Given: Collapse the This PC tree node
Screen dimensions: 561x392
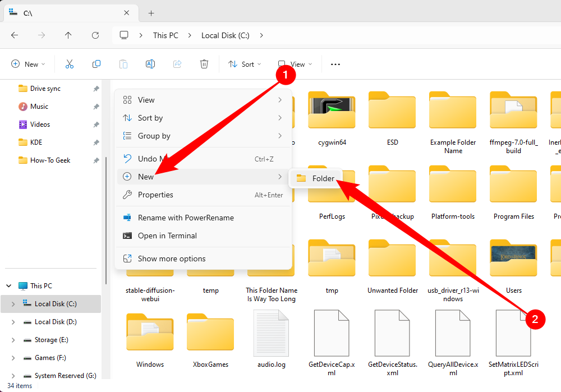Looking at the screenshot, I should (x=8, y=286).
